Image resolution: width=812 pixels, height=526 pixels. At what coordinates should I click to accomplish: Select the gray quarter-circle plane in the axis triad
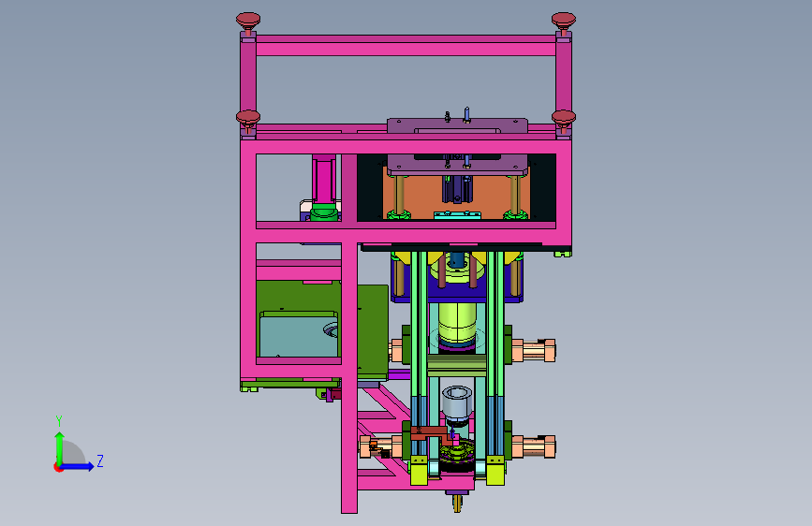coord(72,453)
